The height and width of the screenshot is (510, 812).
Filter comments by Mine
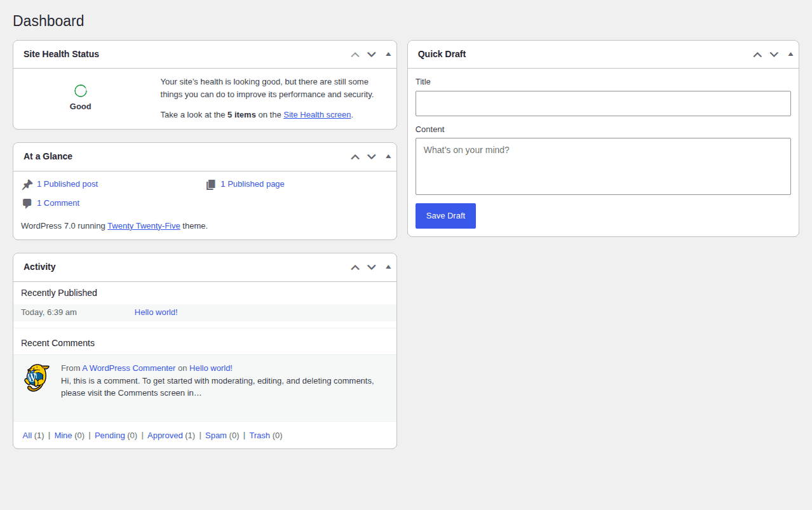click(x=64, y=436)
